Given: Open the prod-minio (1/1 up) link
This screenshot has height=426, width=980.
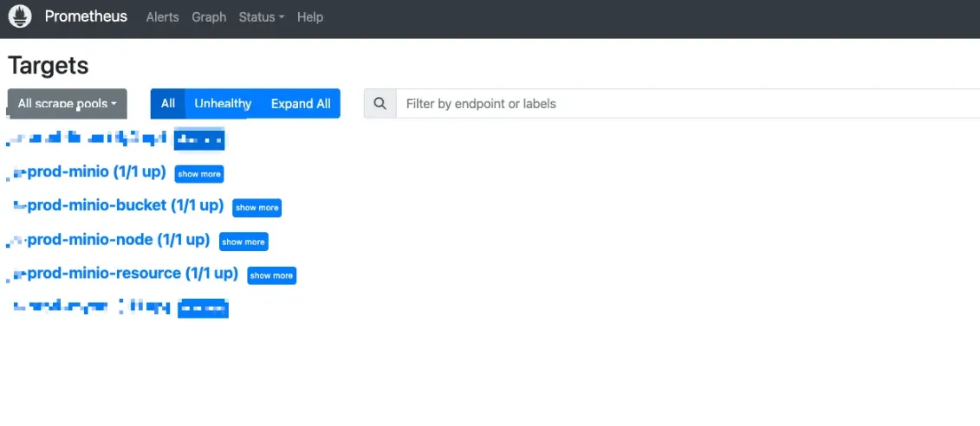Looking at the screenshot, I should [95, 172].
